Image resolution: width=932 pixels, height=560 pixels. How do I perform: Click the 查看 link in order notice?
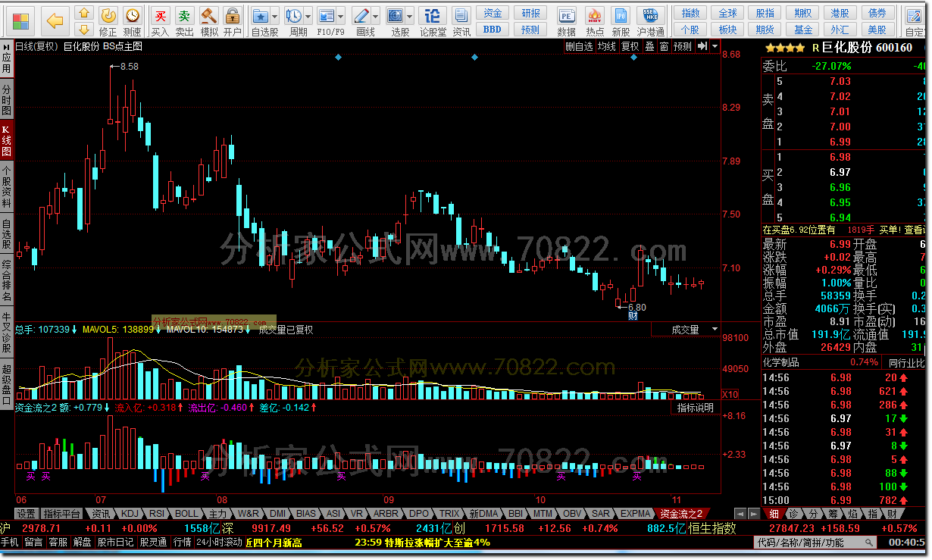tap(914, 230)
